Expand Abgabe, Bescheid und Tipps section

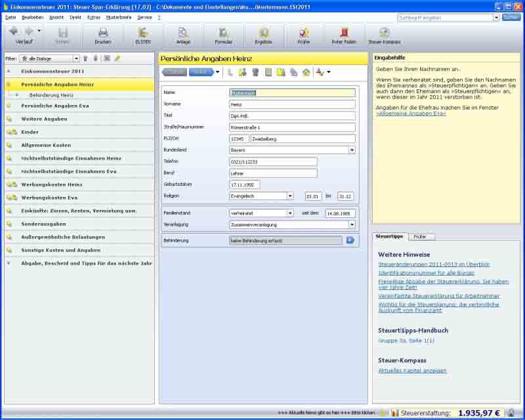pyautogui.click(x=9, y=264)
